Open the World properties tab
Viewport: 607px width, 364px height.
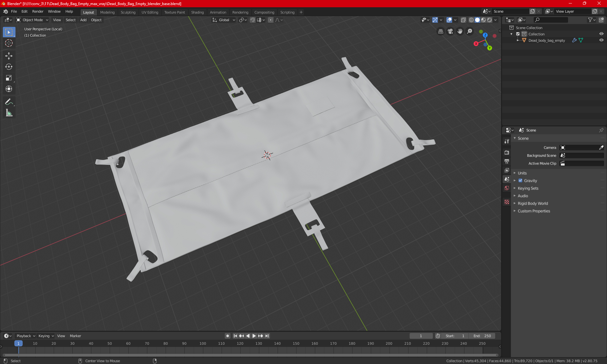(x=507, y=188)
